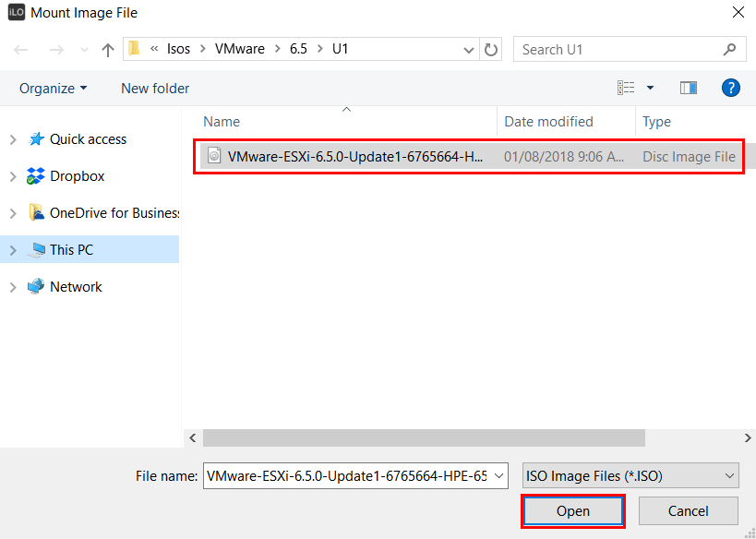
Task: Expand the address bar history dropdown
Action: click(x=468, y=50)
